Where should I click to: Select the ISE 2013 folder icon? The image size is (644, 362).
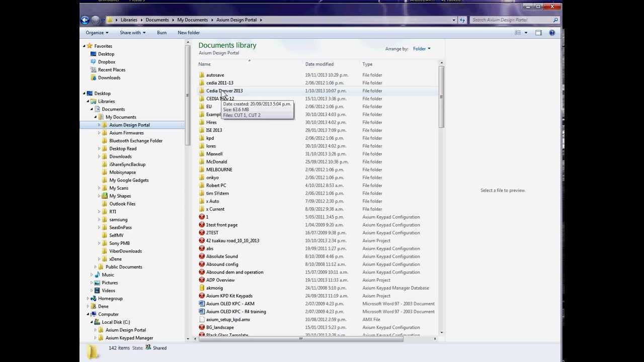(x=202, y=130)
